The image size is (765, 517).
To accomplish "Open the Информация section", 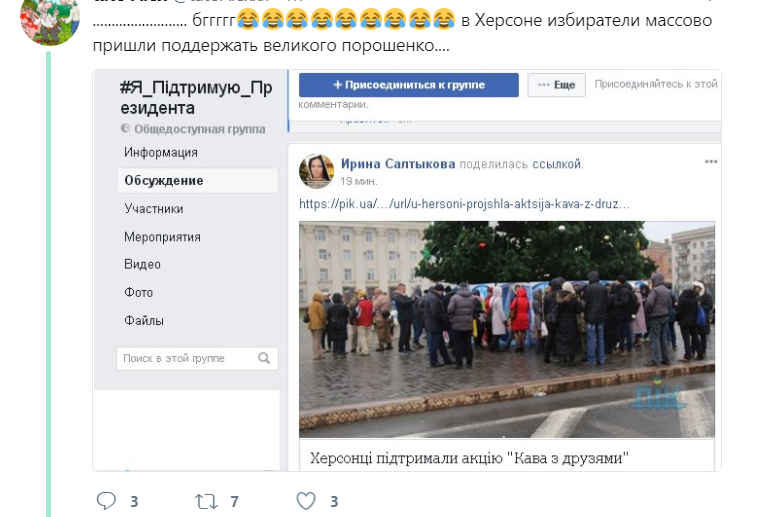I will point(161,153).
